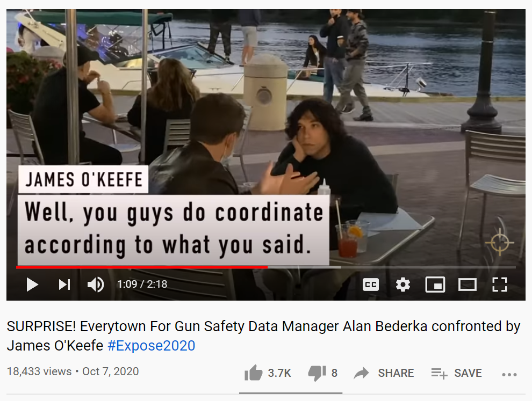This screenshot has height=401, width=532.
Task: Mute the video volume
Action: click(x=96, y=285)
